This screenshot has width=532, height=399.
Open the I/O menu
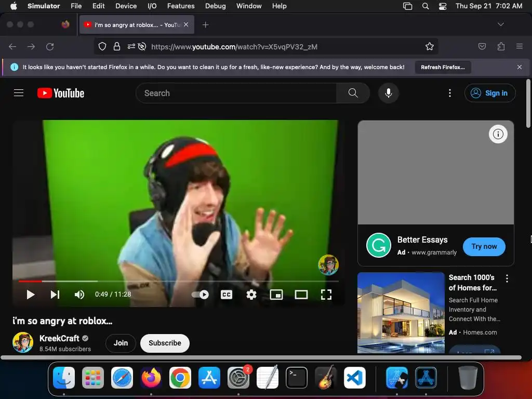tap(152, 6)
